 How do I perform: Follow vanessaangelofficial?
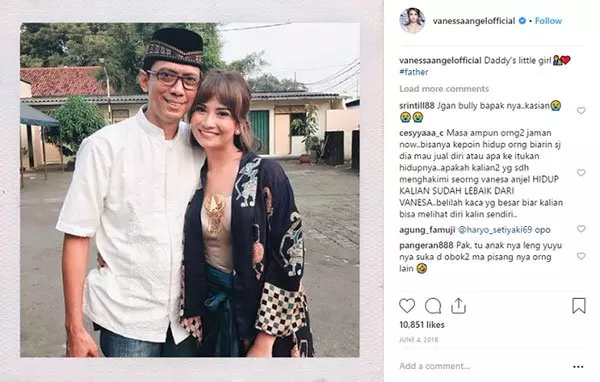[x=548, y=21]
